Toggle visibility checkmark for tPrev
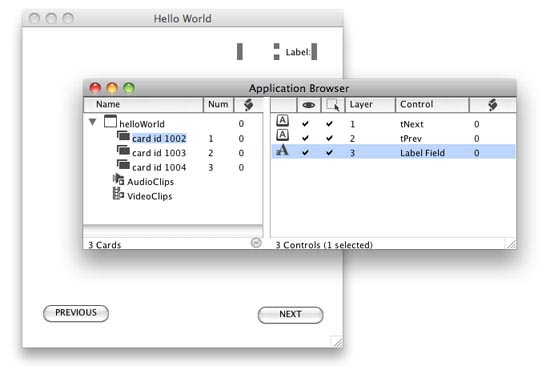Viewport: 546px width, 374px height. pyautogui.click(x=305, y=139)
